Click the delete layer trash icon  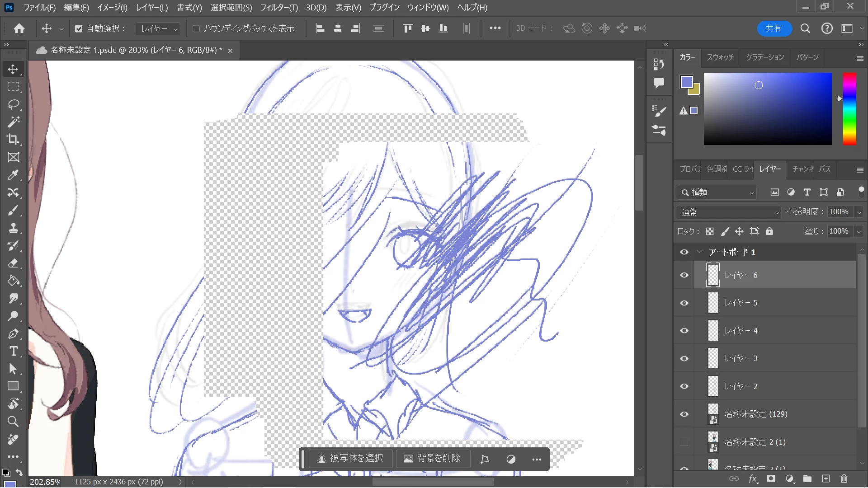844,479
